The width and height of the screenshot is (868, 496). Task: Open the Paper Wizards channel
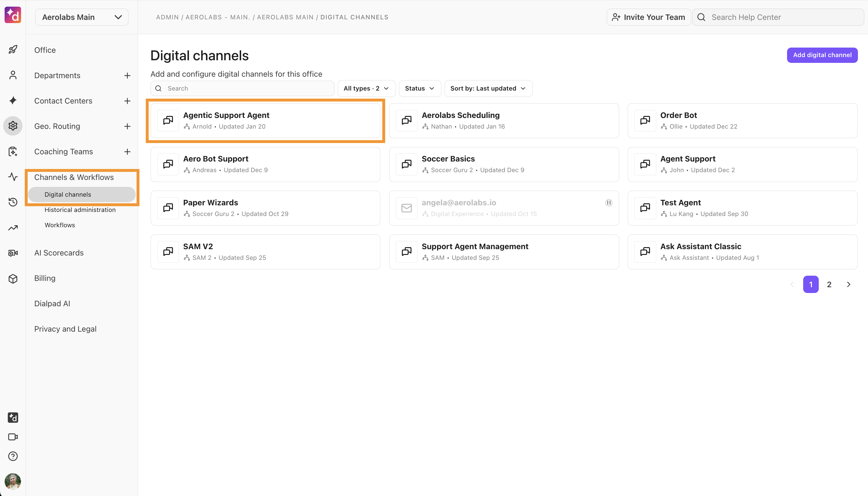[x=265, y=208]
